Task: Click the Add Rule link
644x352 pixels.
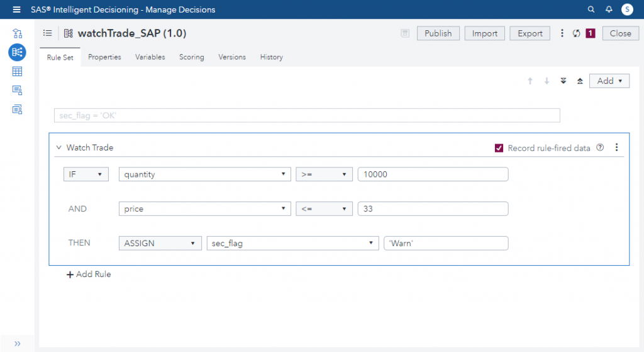Action: click(89, 275)
